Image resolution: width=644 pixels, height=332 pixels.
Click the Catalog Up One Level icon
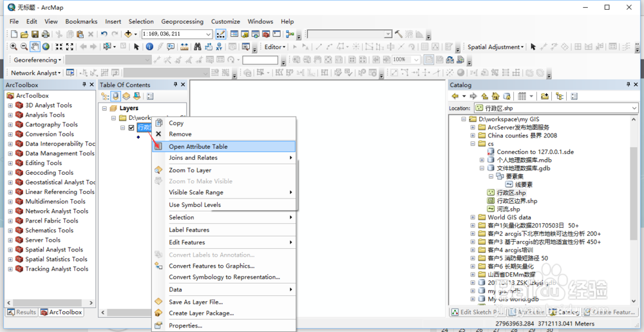[485, 96]
